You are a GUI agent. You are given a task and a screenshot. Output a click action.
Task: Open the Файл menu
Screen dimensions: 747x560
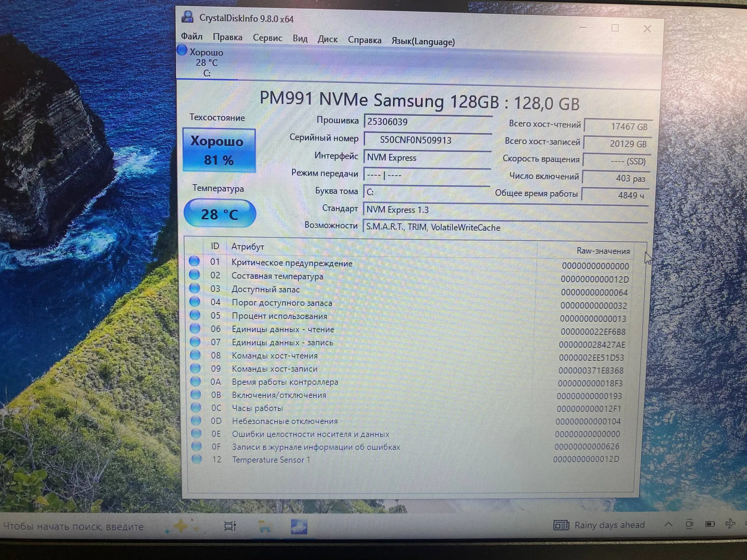click(x=192, y=36)
